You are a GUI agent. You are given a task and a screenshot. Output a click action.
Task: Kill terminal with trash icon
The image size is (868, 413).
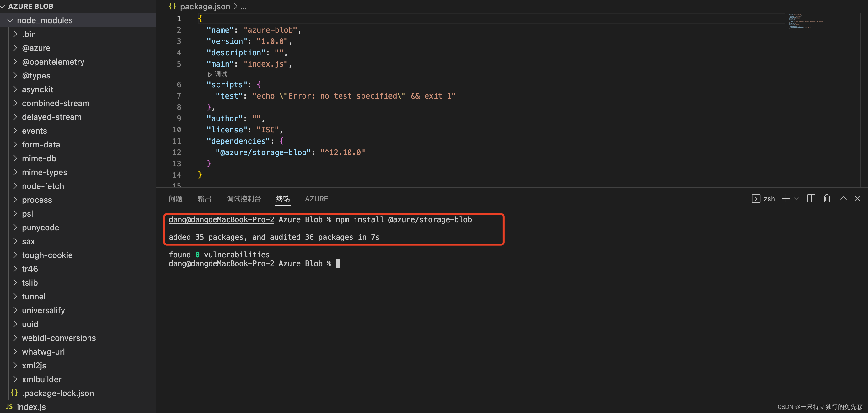pyautogui.click(x=827, y=198)
